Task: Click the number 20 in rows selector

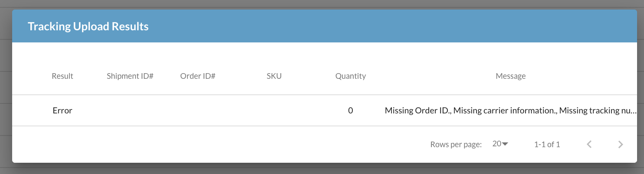Action: click(497, 144)
